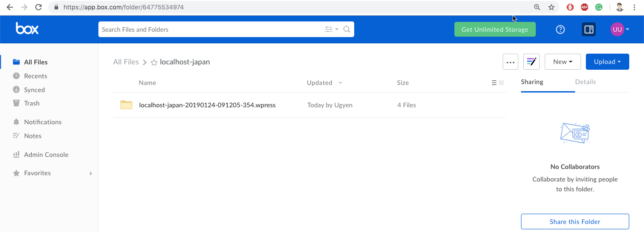The width and height of the screenshot is (644, 232).
Task: Open the New dropdown menu
Action: click(563, 62)
